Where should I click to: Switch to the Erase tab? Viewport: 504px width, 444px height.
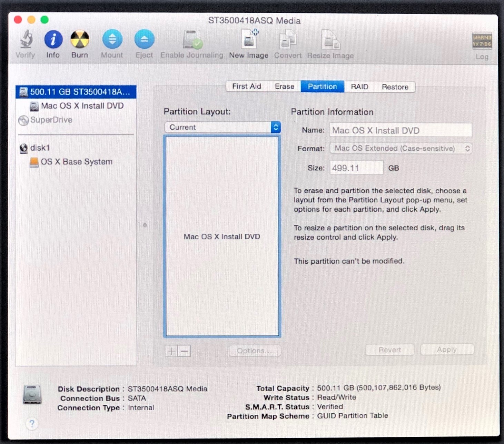[x=285, y=87]
